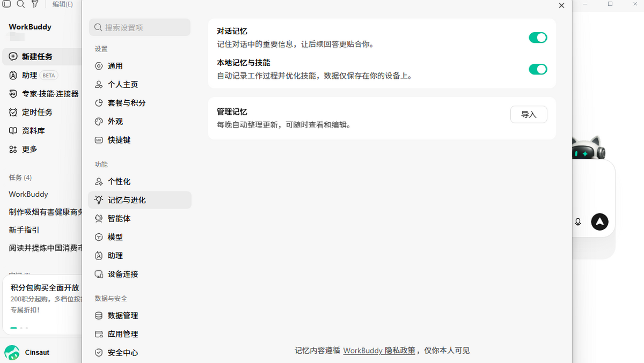Open the 积分包购买全面开放 promo card
This screenshot has width=644, height=363.
point(42,303)
